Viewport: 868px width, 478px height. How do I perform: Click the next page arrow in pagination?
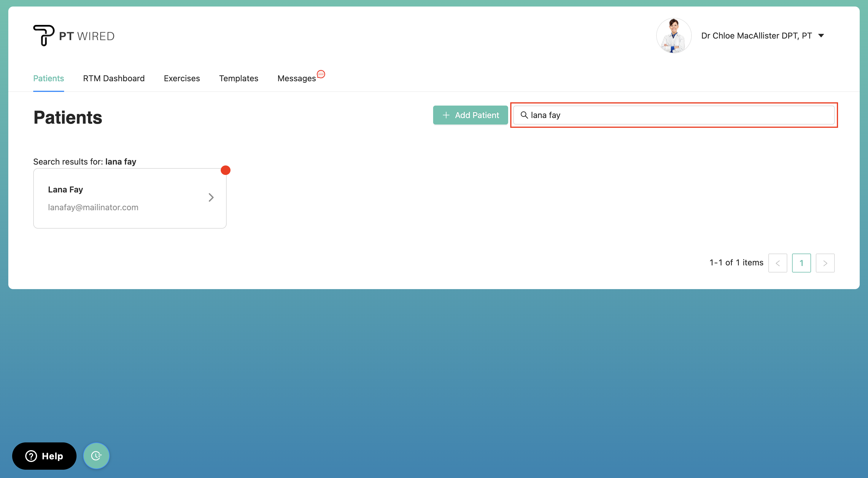[825, 263]
